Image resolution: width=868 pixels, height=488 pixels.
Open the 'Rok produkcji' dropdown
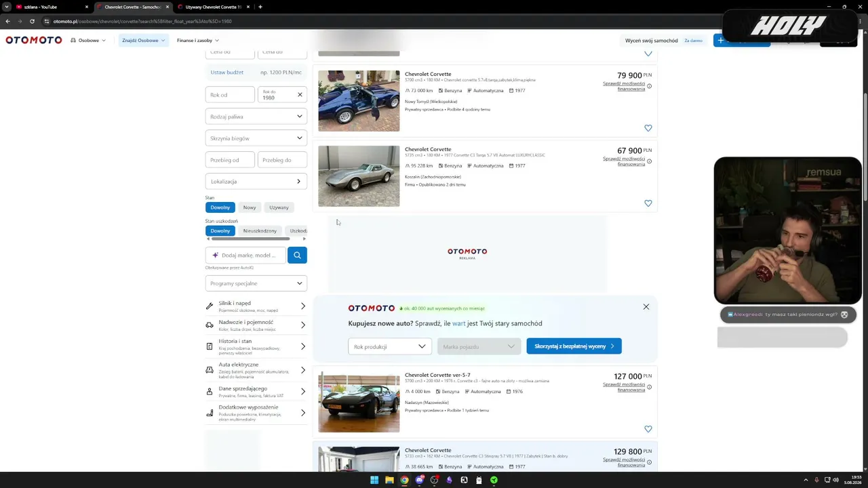pos(390,346)
